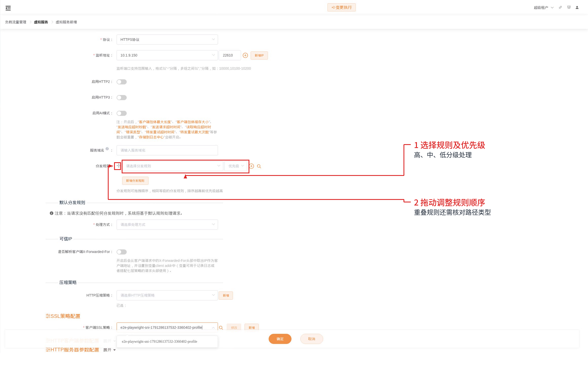Click the 已选： label text
This screenshot has width=588, height=365.
pos(121,305)
